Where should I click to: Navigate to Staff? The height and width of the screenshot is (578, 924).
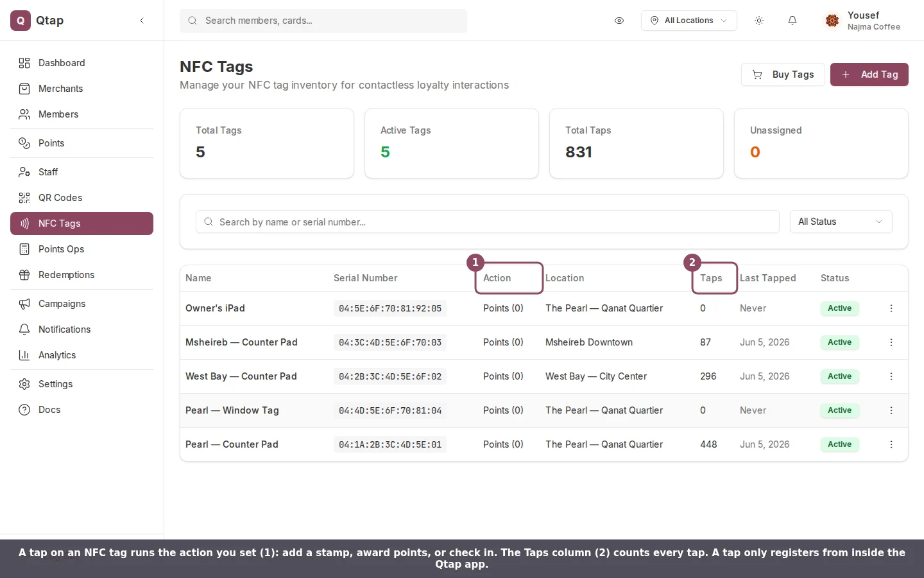(x=81, y=172)
